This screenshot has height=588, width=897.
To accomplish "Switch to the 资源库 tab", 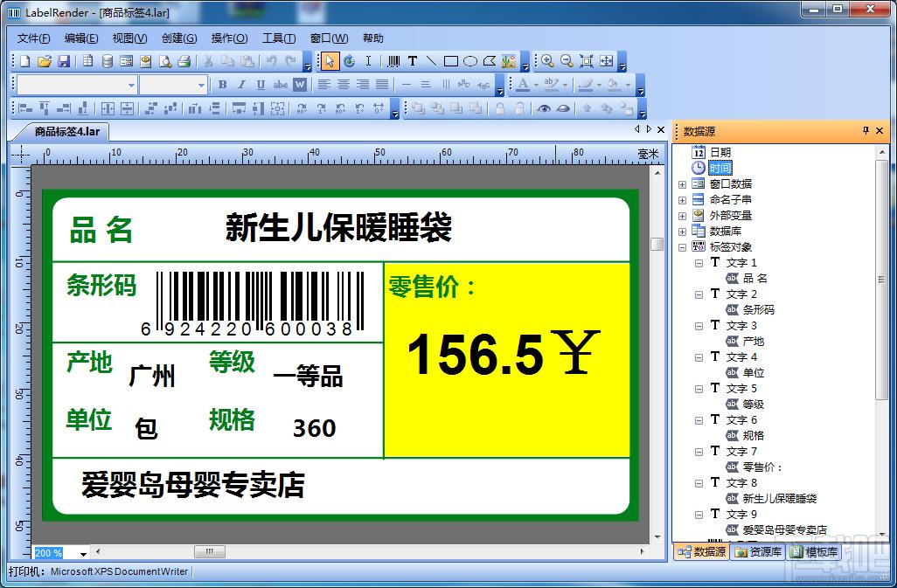I will click(758, 552).
